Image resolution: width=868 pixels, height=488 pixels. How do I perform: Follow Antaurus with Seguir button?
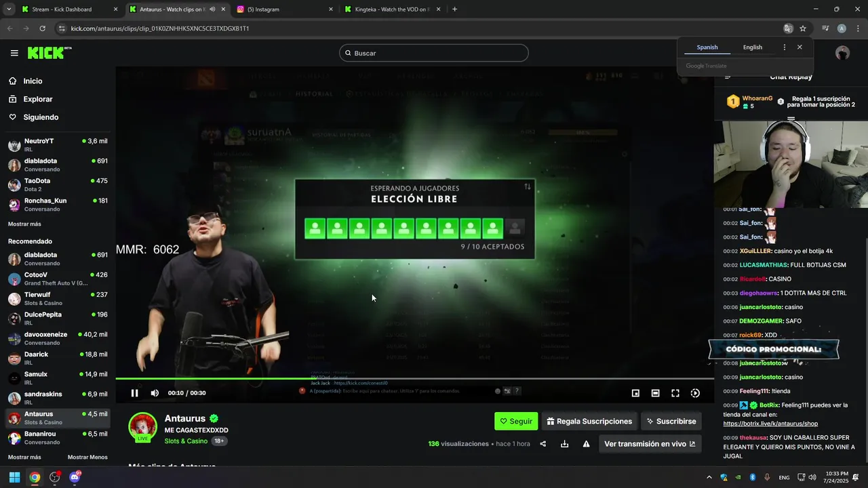[x=516, y=422]
